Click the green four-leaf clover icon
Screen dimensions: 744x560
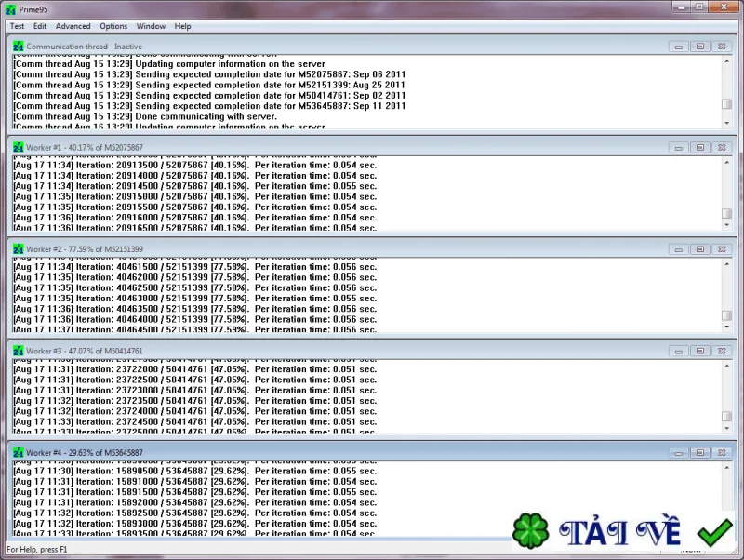pyautogui.click(x=530, y=531)
